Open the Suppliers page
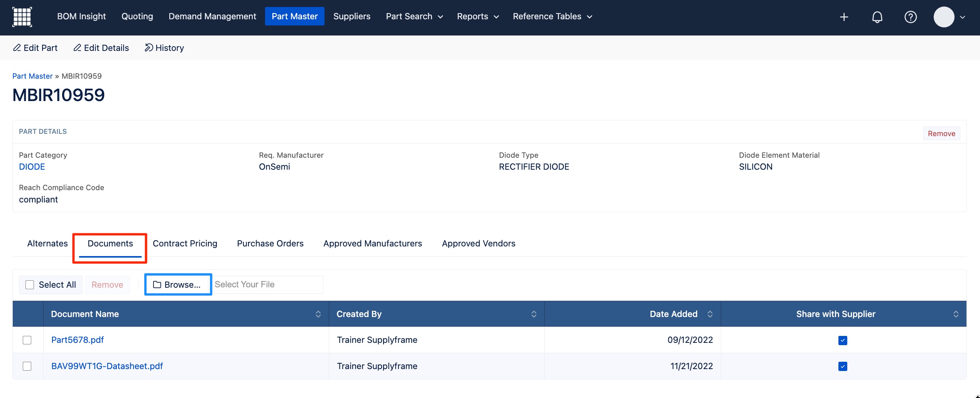 pos(352,16)
